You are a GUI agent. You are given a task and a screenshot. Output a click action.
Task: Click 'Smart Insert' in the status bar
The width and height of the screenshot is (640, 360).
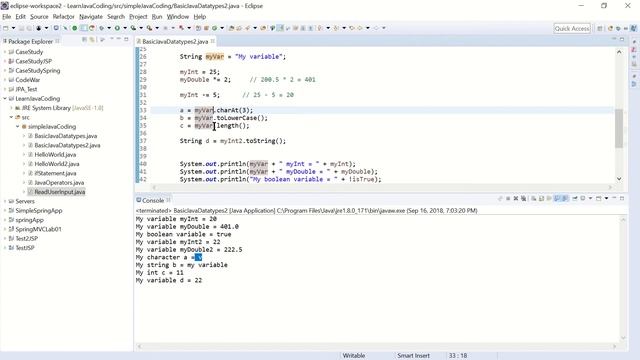click(413, 356)
